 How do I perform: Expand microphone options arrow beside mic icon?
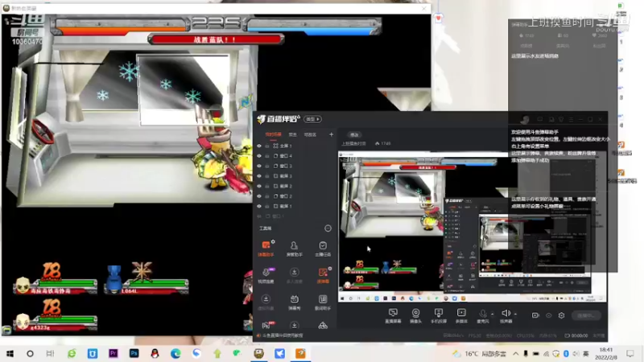(493, 315)
